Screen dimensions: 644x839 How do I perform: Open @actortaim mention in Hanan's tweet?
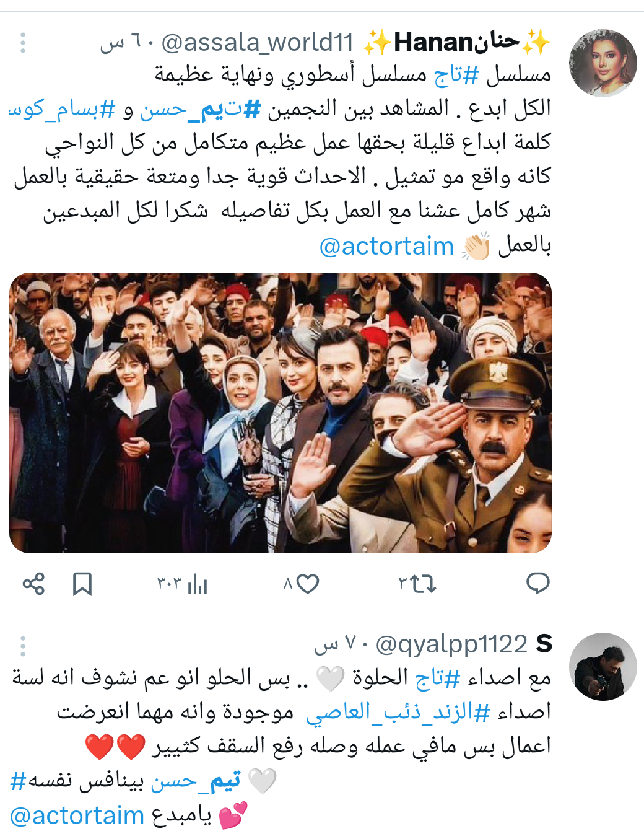click(386, 247)
